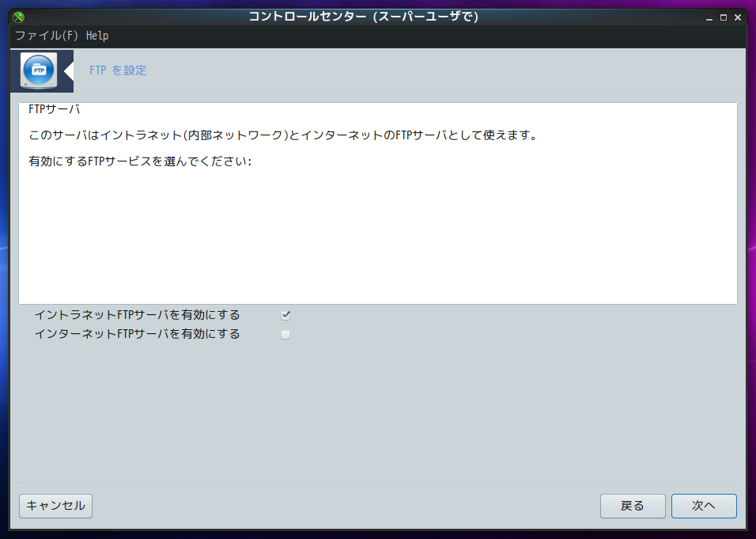Screen dimensions: 756x539
Task: Open the ファイル(F) menu
Action: coord(47,36)
